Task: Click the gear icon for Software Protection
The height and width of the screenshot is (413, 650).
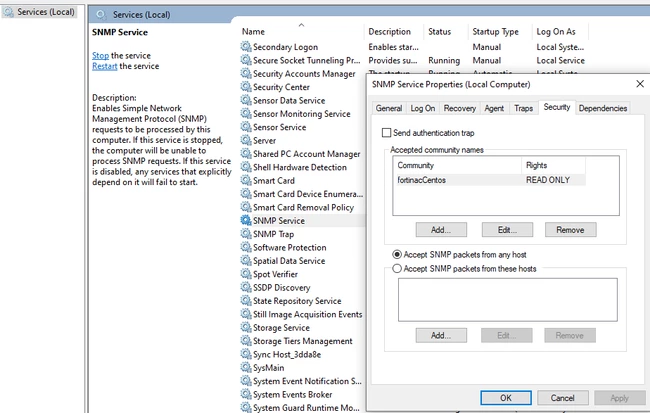Action: click(246, 247)
